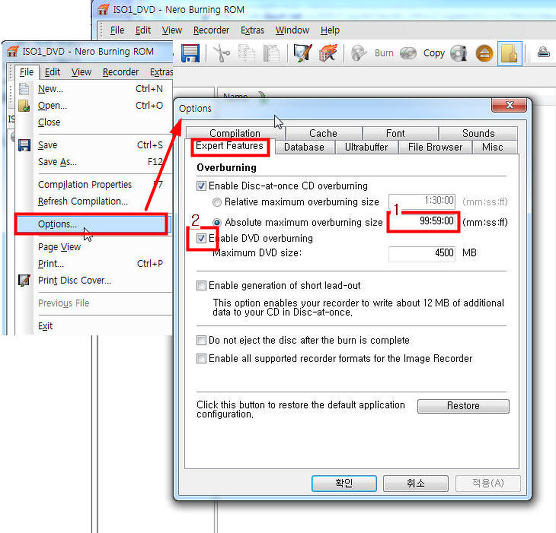556x533 pixels.
Task: Open View menu in back window
Action: click(x=172, y=30)
